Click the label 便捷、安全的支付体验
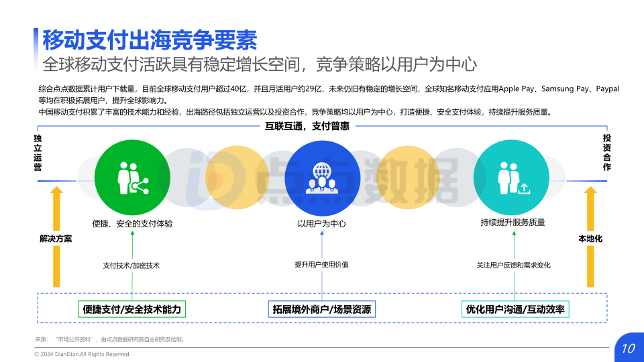The width and height of the screenshot is (644, 362). click(x=132, y=224)
